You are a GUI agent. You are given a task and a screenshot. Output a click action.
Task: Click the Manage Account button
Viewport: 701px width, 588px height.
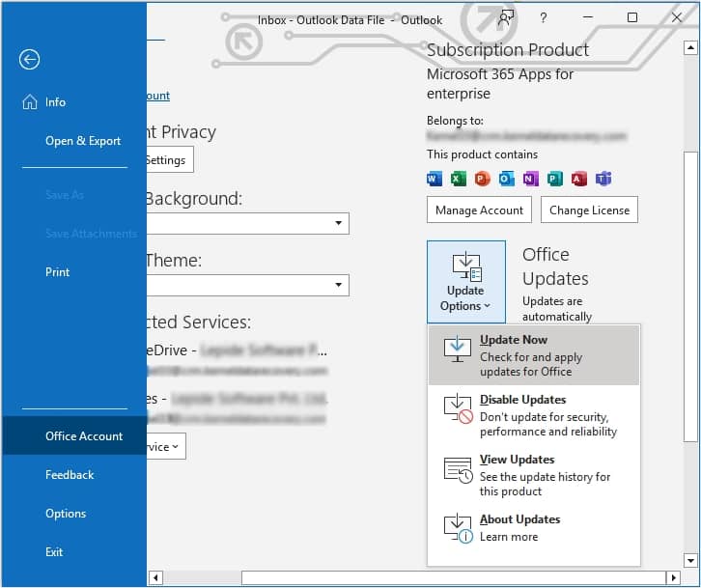[479, 210]
